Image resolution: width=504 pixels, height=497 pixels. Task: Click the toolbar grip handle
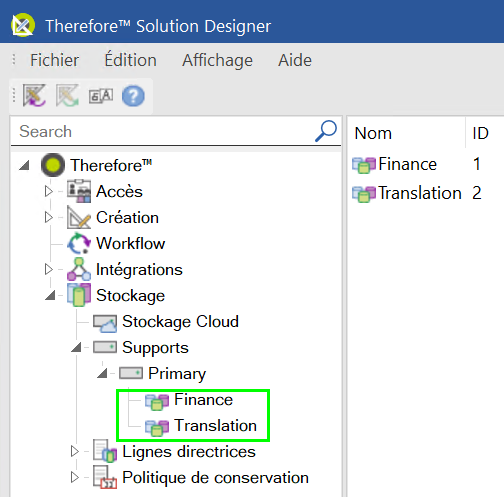click(x=14, y=96)
